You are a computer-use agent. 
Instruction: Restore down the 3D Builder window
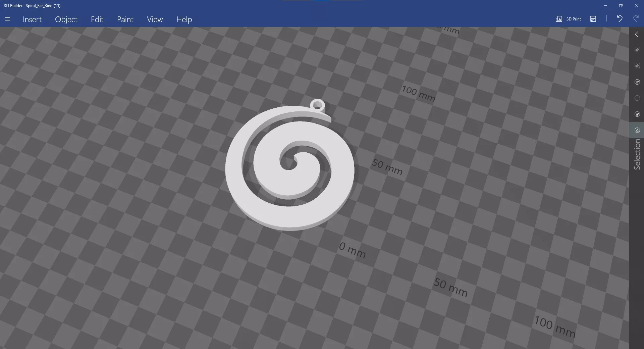(621, 5)
